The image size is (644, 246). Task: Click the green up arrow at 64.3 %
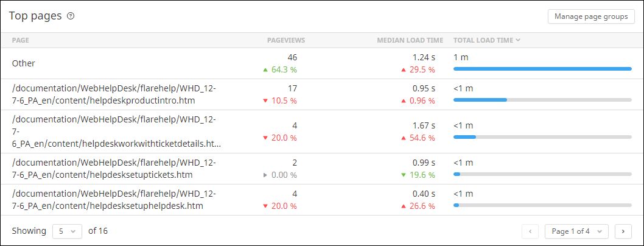coord(265,70)
